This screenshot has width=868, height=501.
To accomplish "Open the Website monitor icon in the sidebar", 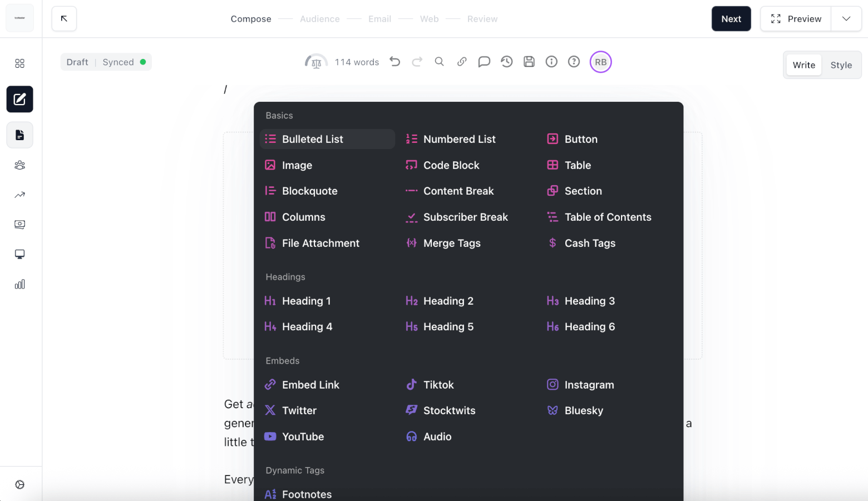I will coord(19,254).
